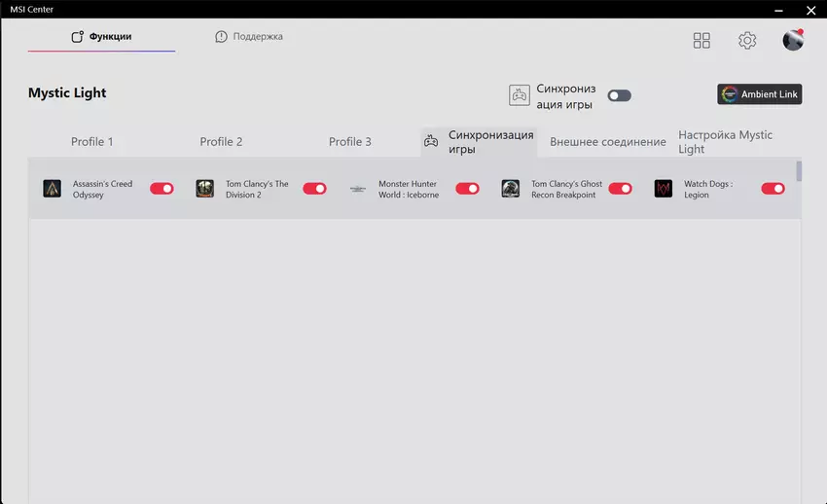Click the Ambient Link button
827x504 pixels.
pyautogui.click(x=759, y=94)
